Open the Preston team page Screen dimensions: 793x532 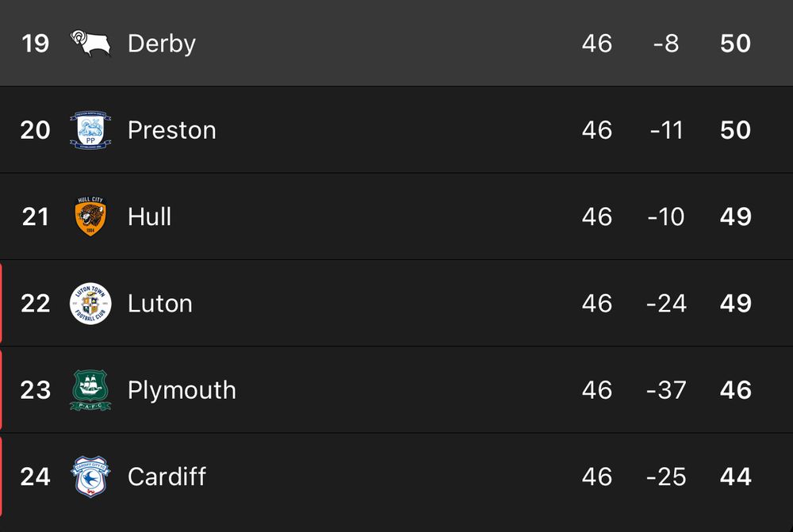pos(171,129)
